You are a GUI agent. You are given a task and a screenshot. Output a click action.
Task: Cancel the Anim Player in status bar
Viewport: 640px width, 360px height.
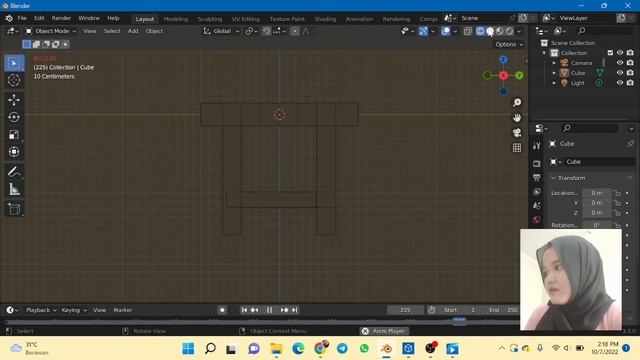[x=365, y=331]
